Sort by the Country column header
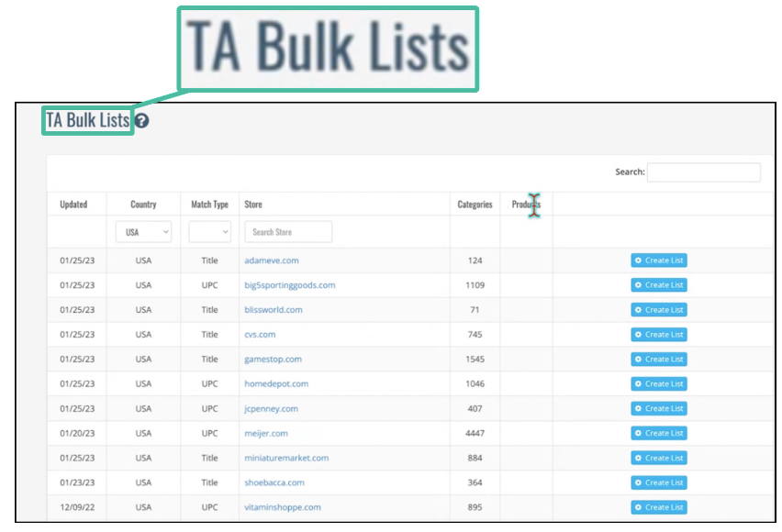782x532 pixels. 143,205
